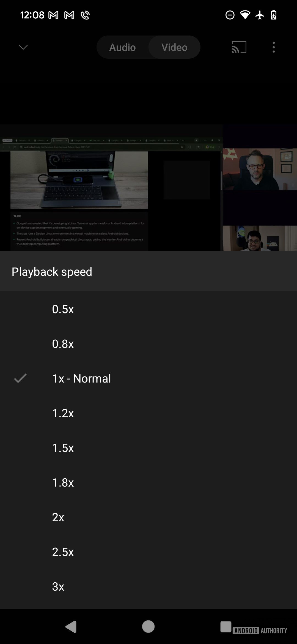The width and height of the screenshot is (297, 644).
Task: Open the three-dot overflow menu
Action: tap(273, 47)
